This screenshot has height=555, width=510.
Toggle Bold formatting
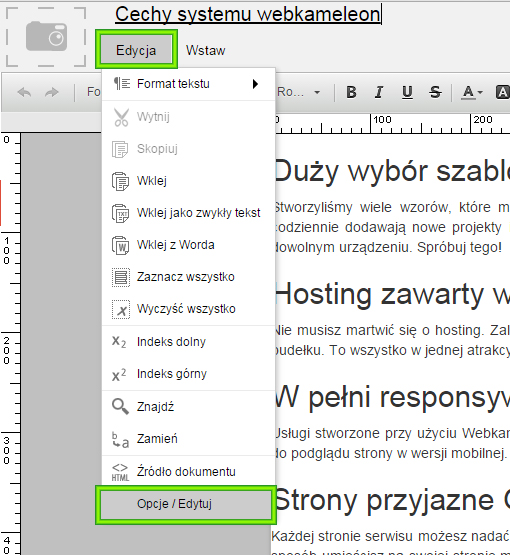351,92
